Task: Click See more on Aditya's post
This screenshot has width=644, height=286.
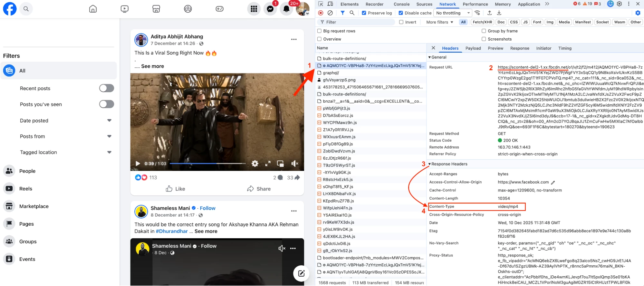Action: pos(152,66)
